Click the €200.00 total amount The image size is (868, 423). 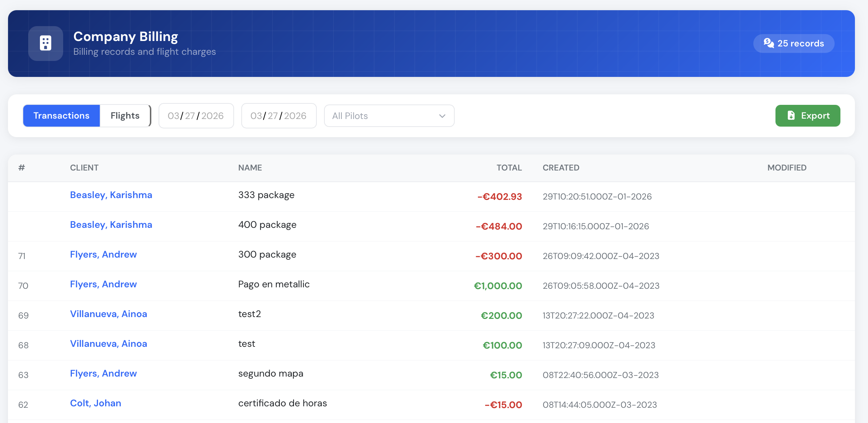pos(501,316)
